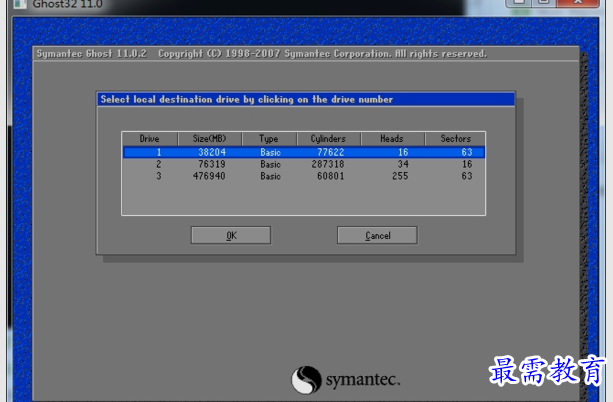Click the Sectors column header

point(455,139)
